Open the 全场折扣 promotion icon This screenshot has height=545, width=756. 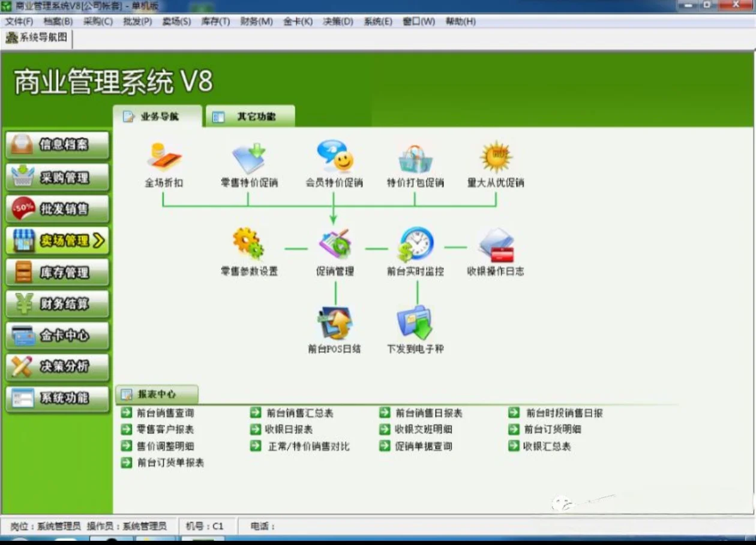point(164,157)
